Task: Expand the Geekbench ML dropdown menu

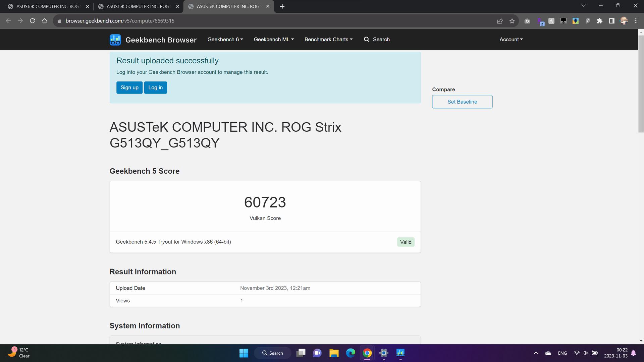Action: (x=274, y=40)
